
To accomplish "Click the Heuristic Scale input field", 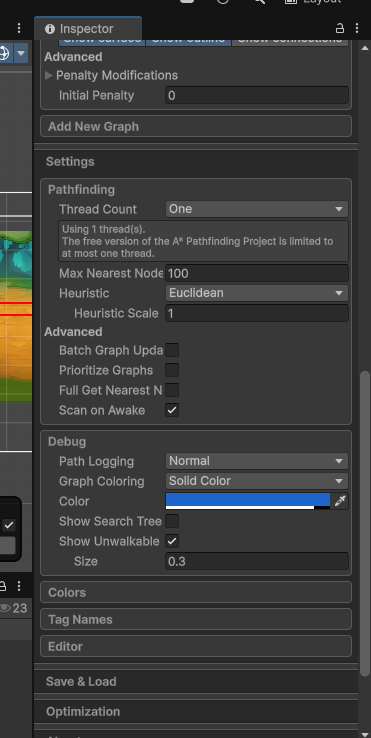I will [x=257, y=313].
